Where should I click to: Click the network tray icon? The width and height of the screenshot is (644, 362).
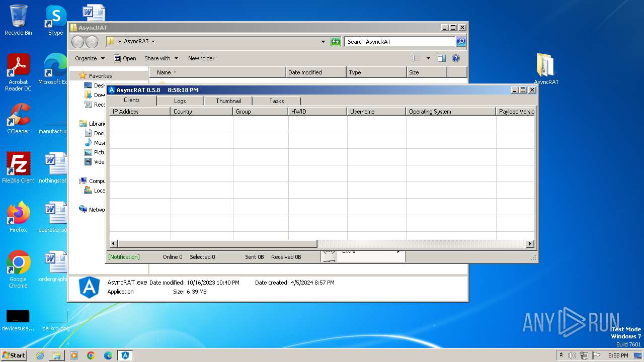click(x=584, y=355)
